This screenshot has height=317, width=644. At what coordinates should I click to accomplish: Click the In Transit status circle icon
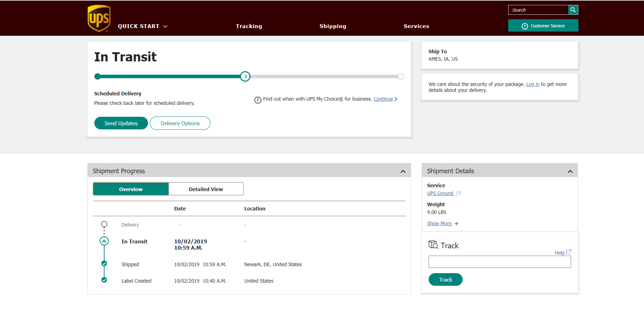104,241
